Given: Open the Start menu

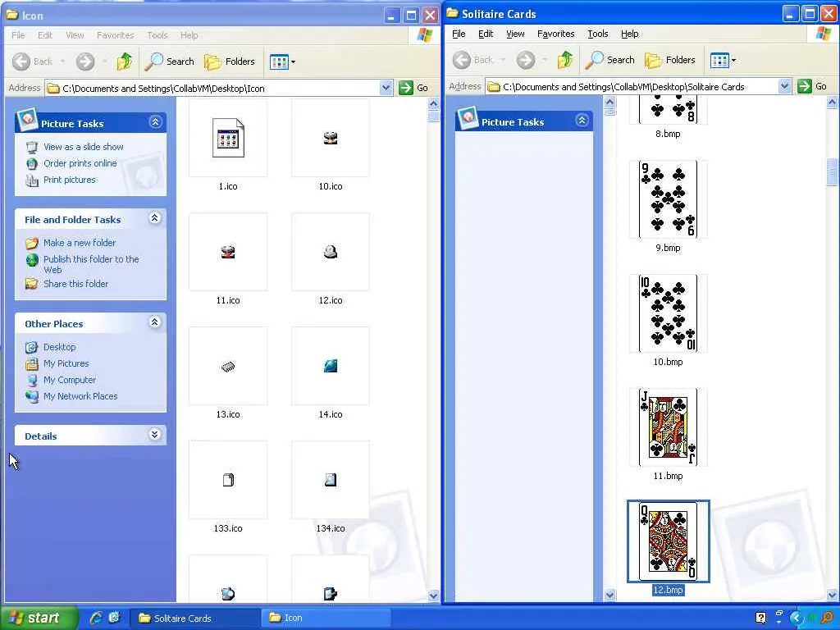Looking at the screenshot, I should [x=39, y=618].
